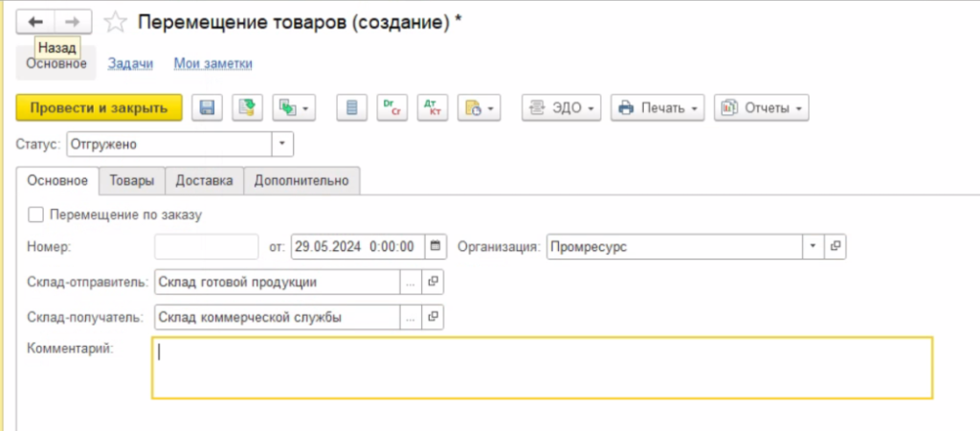
Task: Expand the ЭДО menu
Action: 562,108
